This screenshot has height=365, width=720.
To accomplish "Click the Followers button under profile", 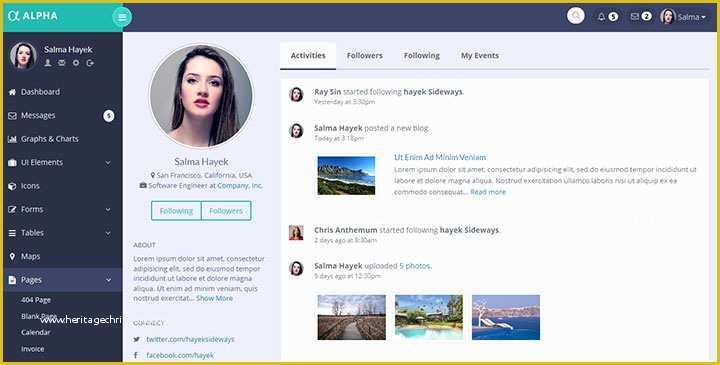I will pyautogui.click(x=226, y=211).
